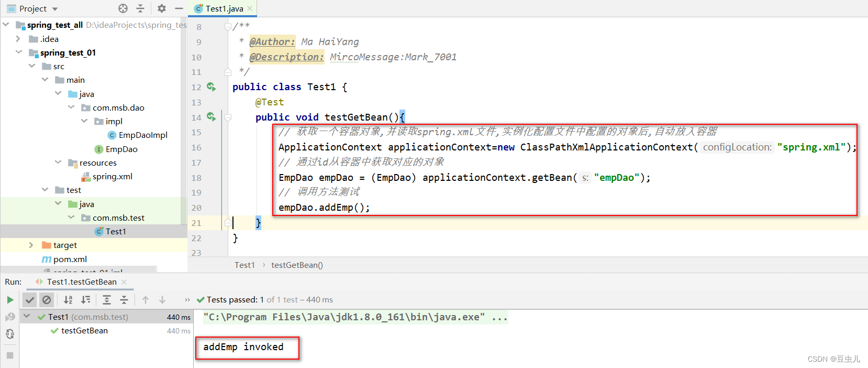Image resolution: width=868 pixels, height=368 pixels.
Task: Toggle auto-rerun tests icon in Run sidebar
Action: 10,334
